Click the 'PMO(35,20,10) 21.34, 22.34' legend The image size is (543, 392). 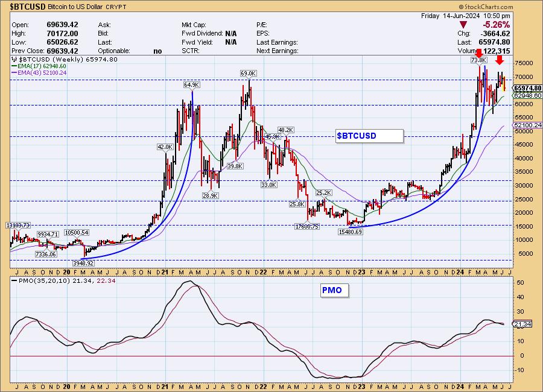[64, 281]
